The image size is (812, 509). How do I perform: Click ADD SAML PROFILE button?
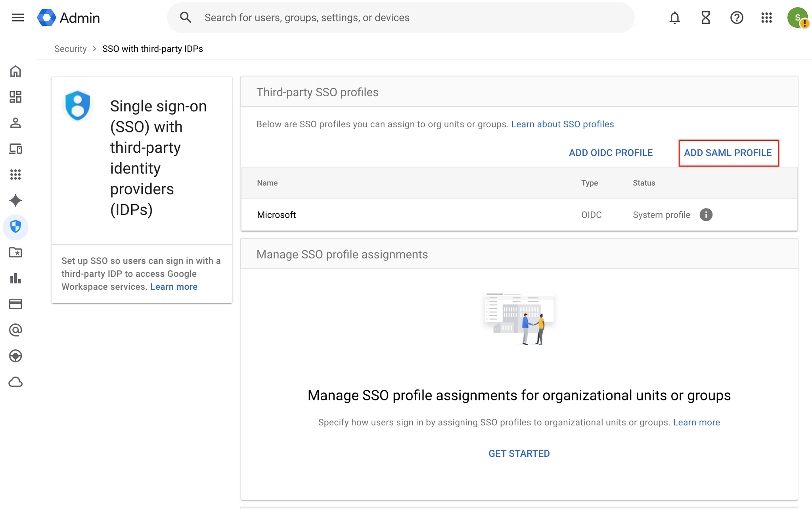(x=728, y=153)
